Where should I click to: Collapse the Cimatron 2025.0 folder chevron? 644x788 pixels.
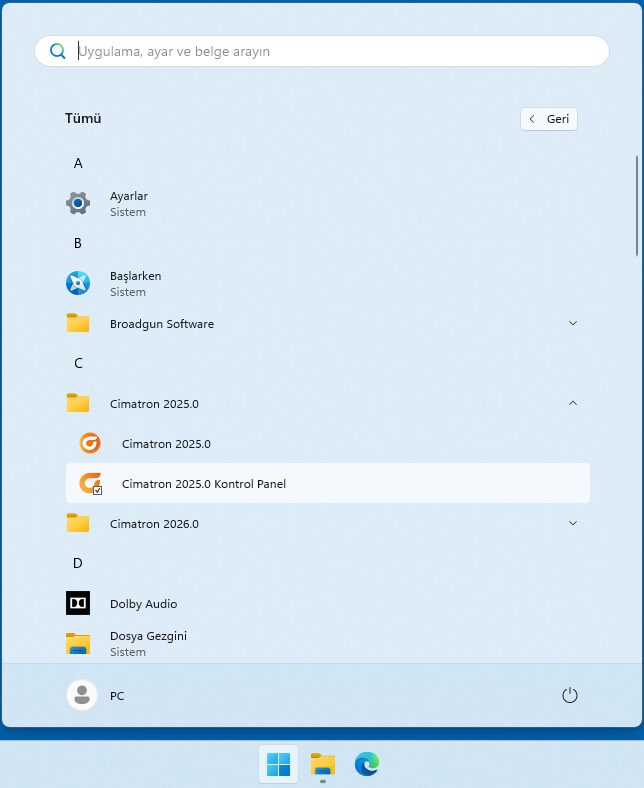click(x=573, y=403)
